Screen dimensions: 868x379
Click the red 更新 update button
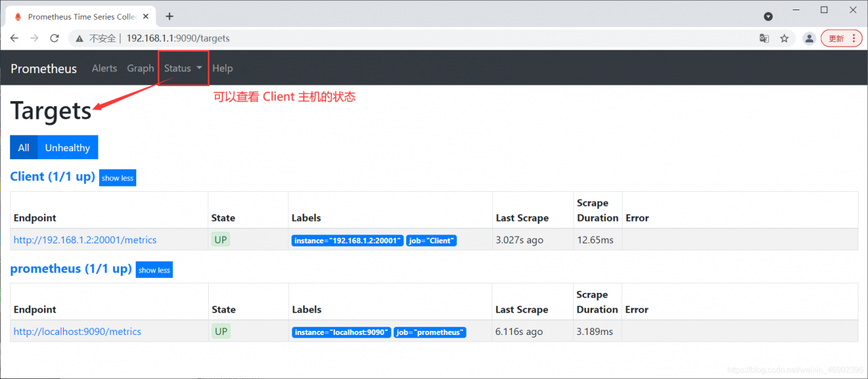[x=842, y=39]
